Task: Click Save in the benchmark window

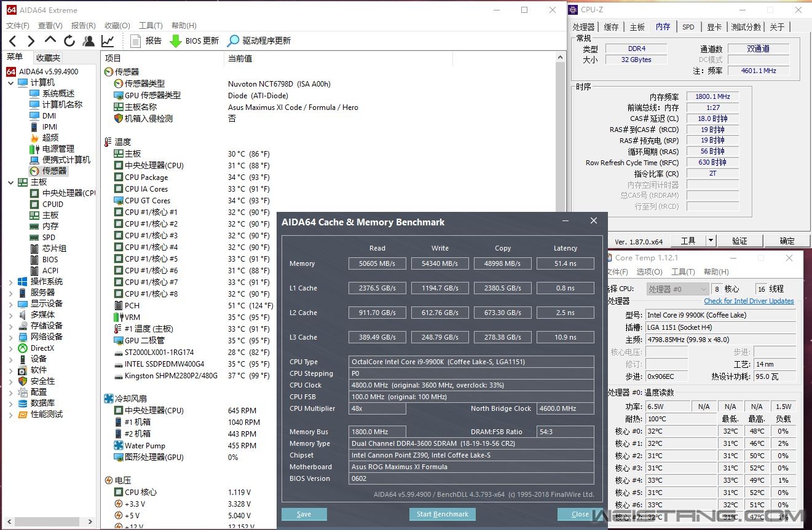Action: coord(304,514)
